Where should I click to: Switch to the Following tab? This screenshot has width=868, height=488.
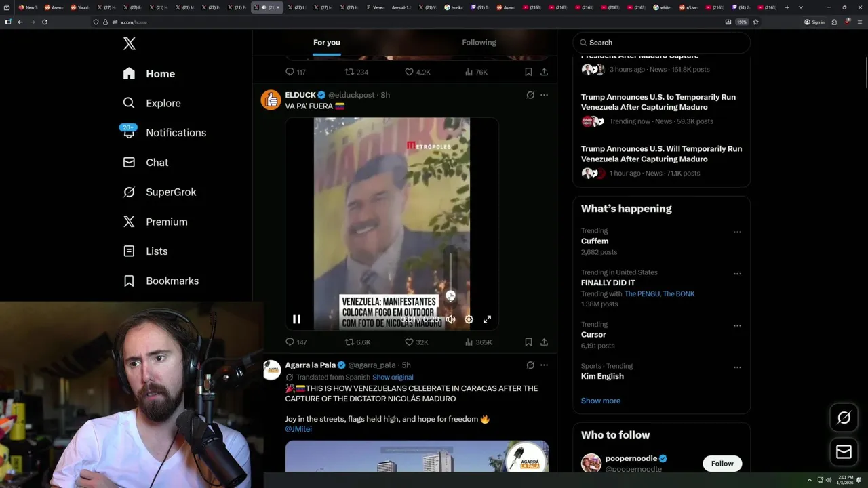(479, 42)
